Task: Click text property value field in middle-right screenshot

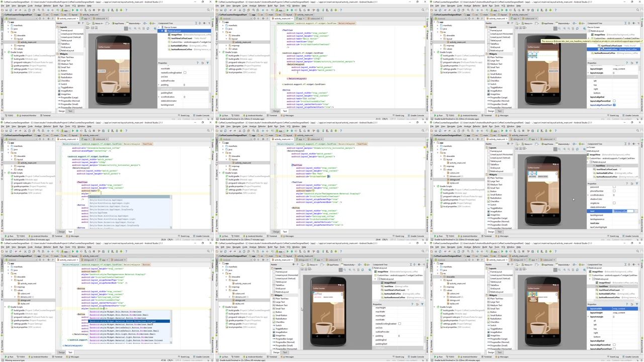Action: click(623, 211)
